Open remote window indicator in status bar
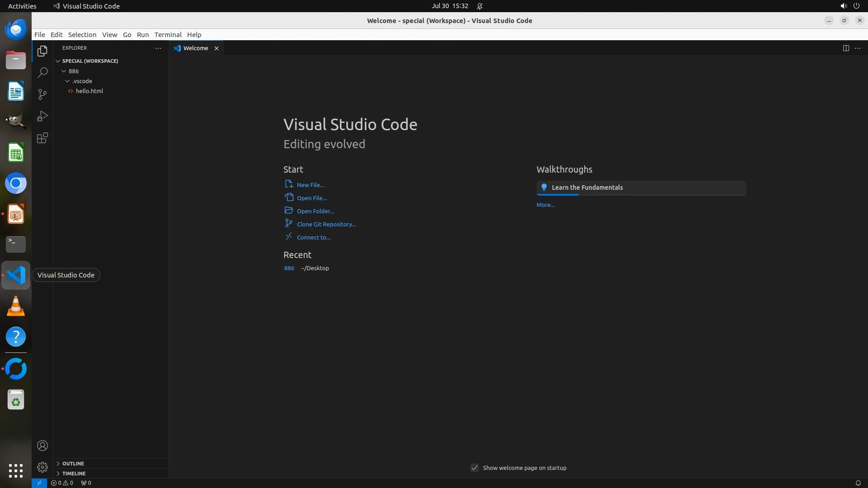 pyautogui.click(x=39, y=483)
